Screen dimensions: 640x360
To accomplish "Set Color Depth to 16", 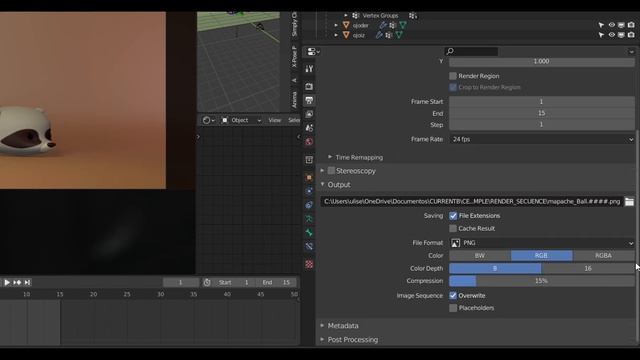I will tap(588, 269).
